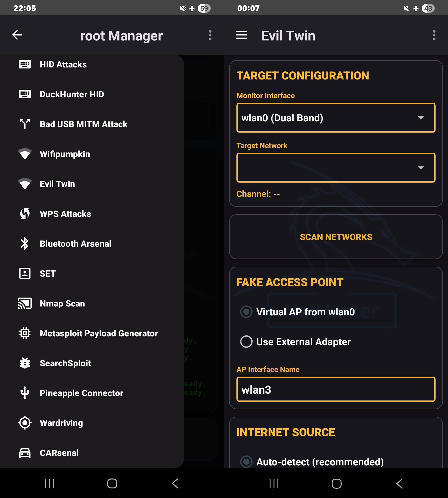Click the AP Interface Name field with wlan3
448x498 pixels.
tap(336, 389)
